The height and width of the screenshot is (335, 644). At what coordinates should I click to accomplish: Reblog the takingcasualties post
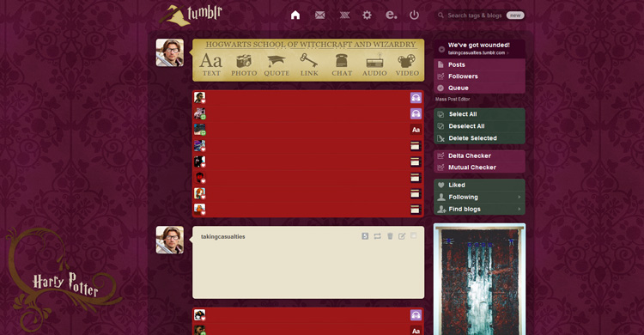click(x=377, y=236)
